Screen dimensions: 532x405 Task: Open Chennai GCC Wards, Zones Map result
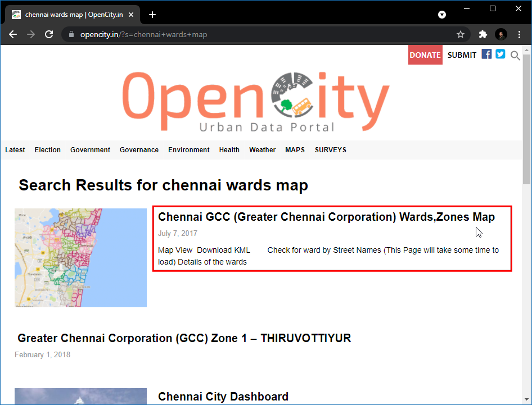(326, 217)
